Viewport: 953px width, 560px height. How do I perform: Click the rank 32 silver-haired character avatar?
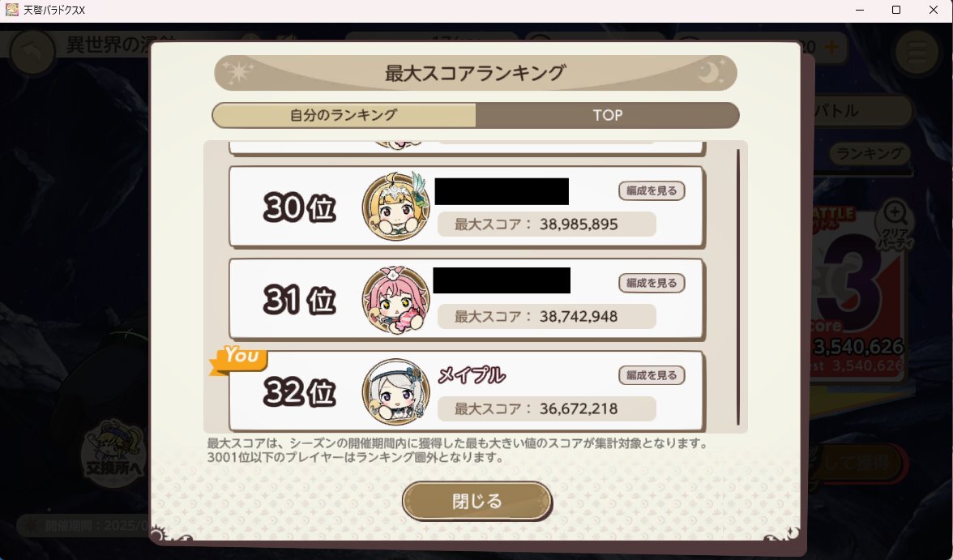395,391
